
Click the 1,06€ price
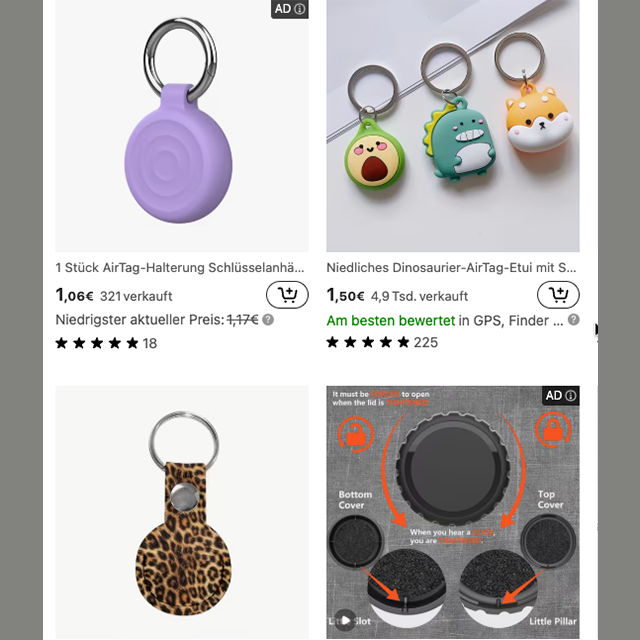click(x=74, y=295)
